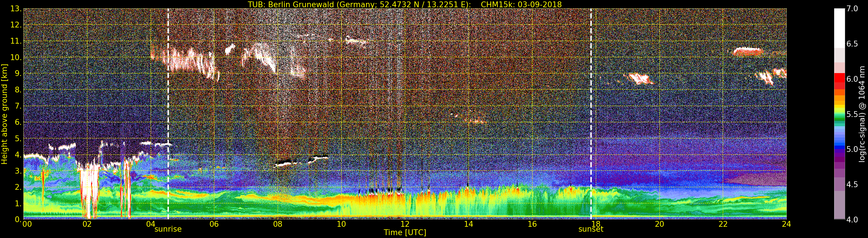Viewport: 868px width, 238px height.
Task: Click the white dashed sunset marker line
Action: 591,114
